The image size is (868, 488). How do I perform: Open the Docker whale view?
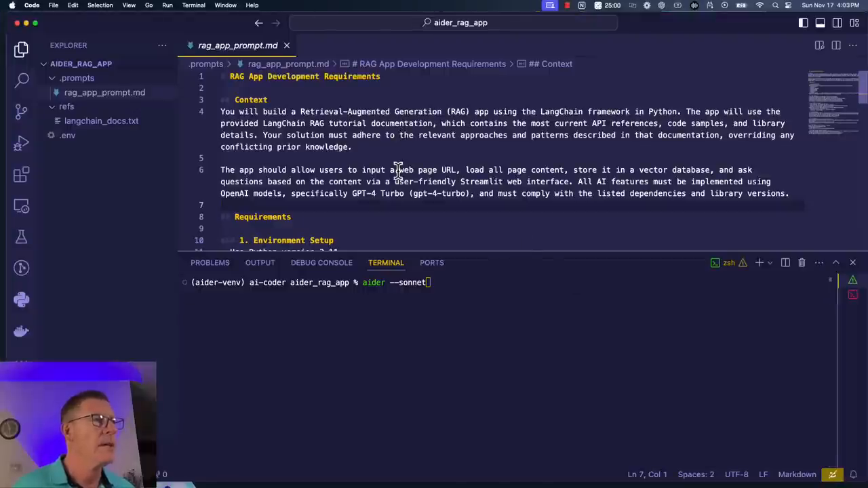point(21,331)
